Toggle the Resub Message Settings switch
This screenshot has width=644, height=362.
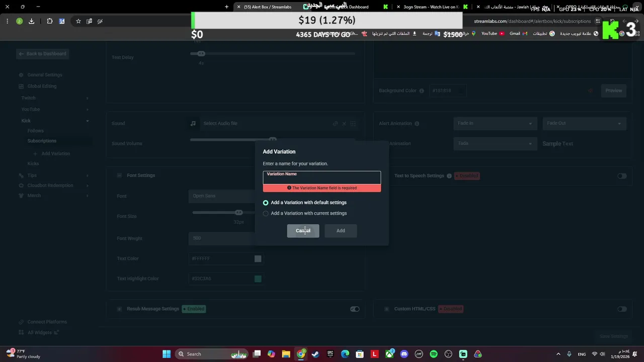355,309
